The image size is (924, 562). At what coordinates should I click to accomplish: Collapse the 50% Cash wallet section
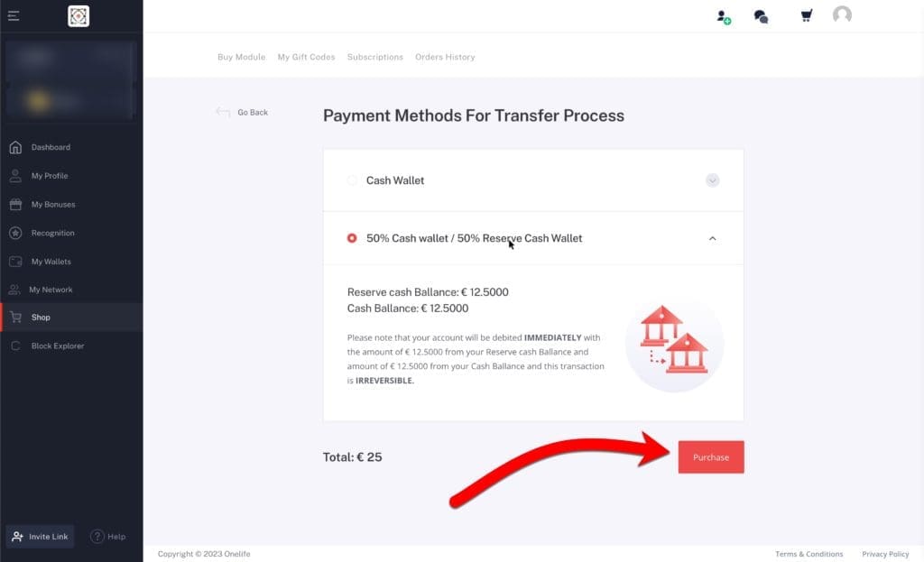pos(713,238)
